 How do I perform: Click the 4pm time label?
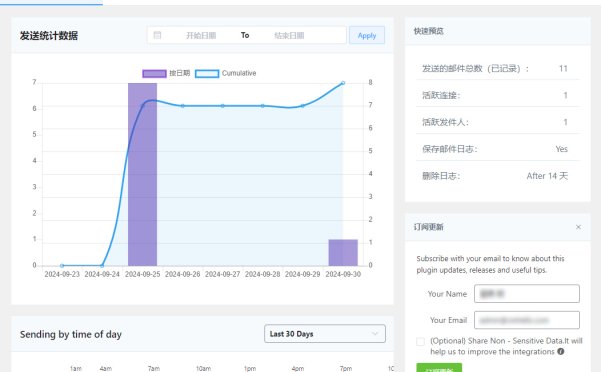point(298,369)
